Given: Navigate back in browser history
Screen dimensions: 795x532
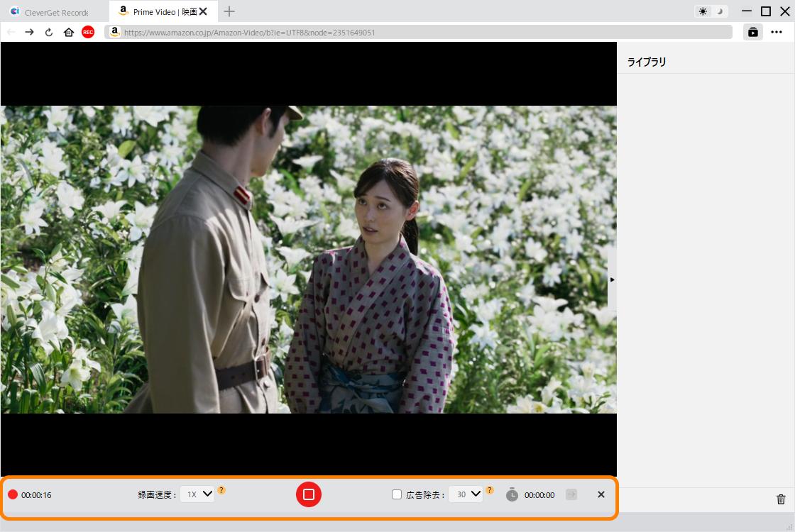Looking at the screenshot, I should (11, 33).
